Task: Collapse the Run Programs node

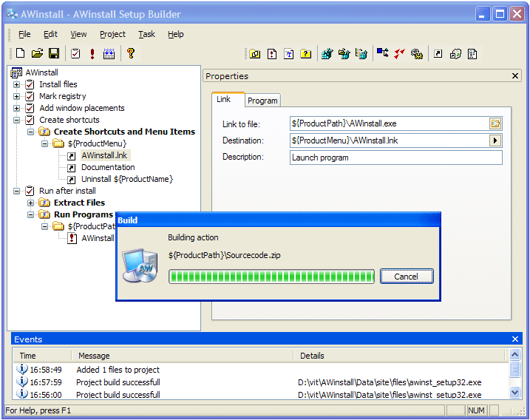Action: [x=31, y=214]
